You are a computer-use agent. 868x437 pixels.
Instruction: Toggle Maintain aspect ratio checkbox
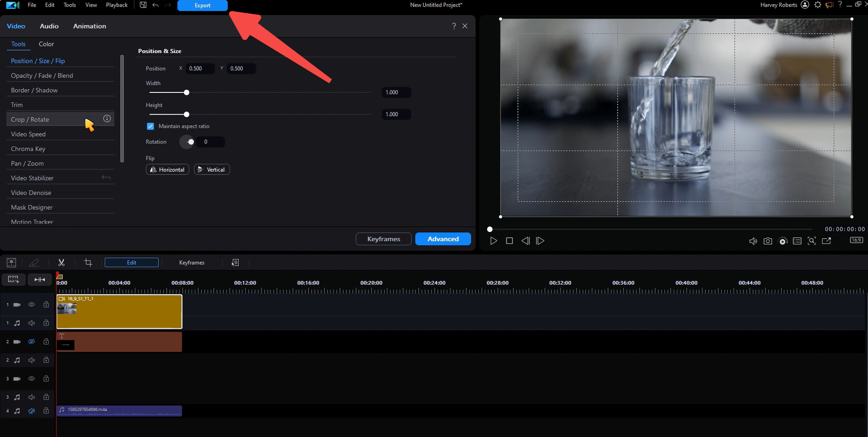coord(151,126)
